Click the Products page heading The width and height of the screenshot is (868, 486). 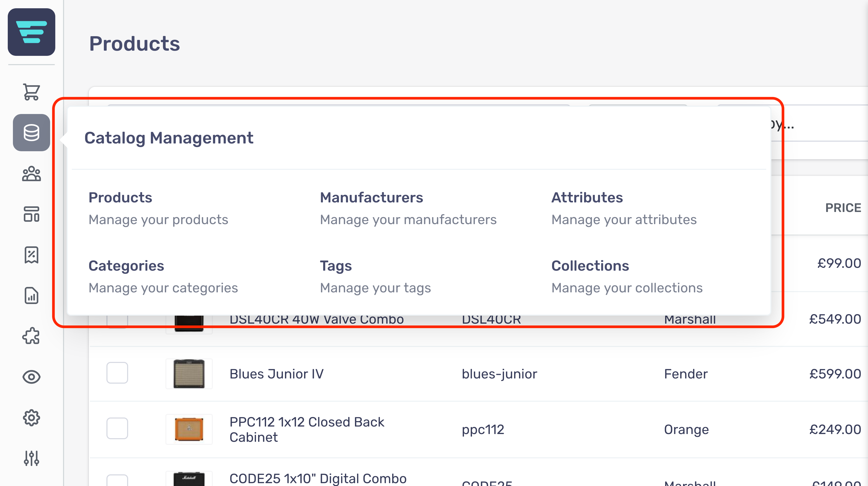pos(134,43)
